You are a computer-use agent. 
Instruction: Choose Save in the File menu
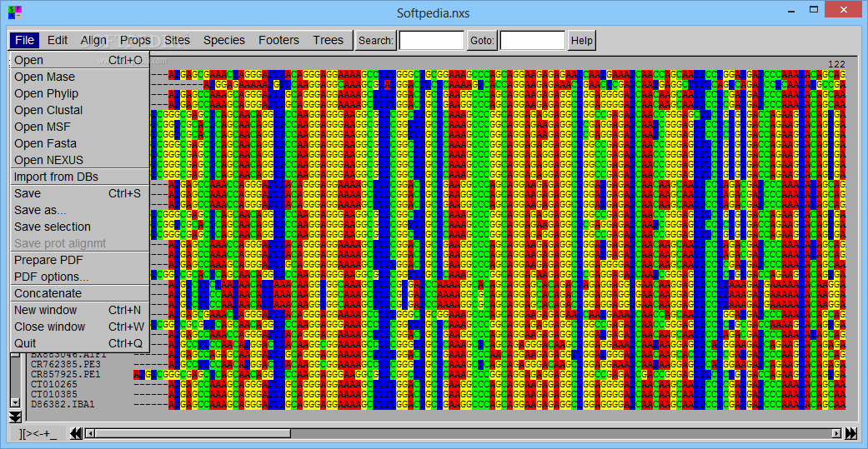(x=78, y=193)
